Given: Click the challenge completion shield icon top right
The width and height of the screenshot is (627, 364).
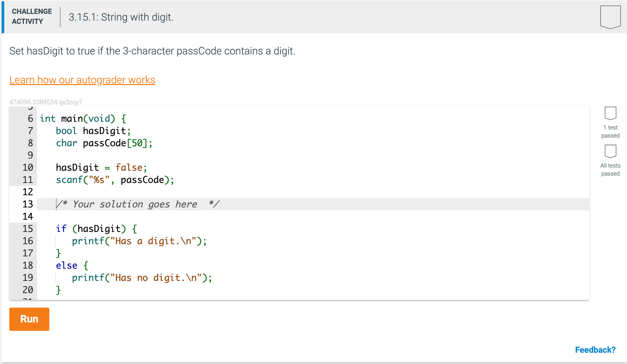Looking at the screenshot, I should (x=610, y=17).
